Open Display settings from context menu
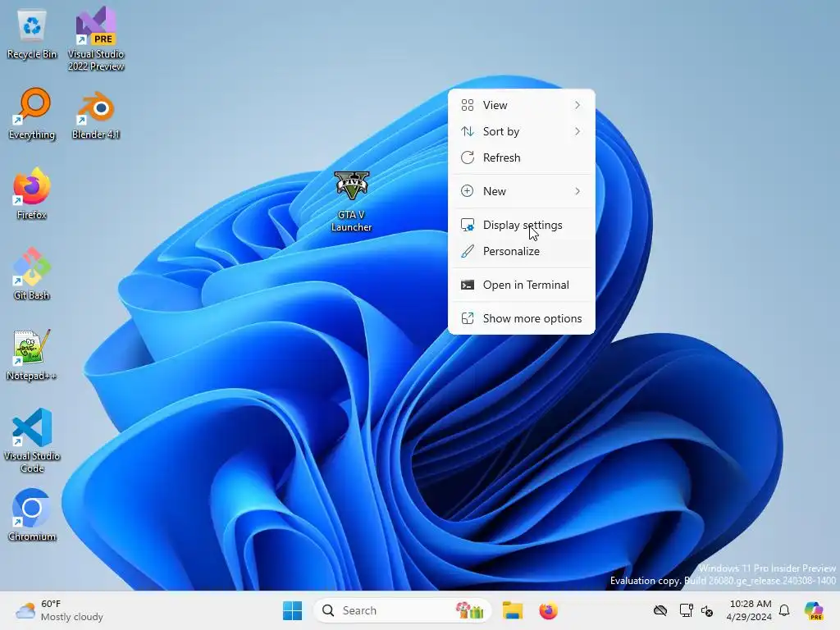This screenshot has width=840, height=630. pos(521,225)
